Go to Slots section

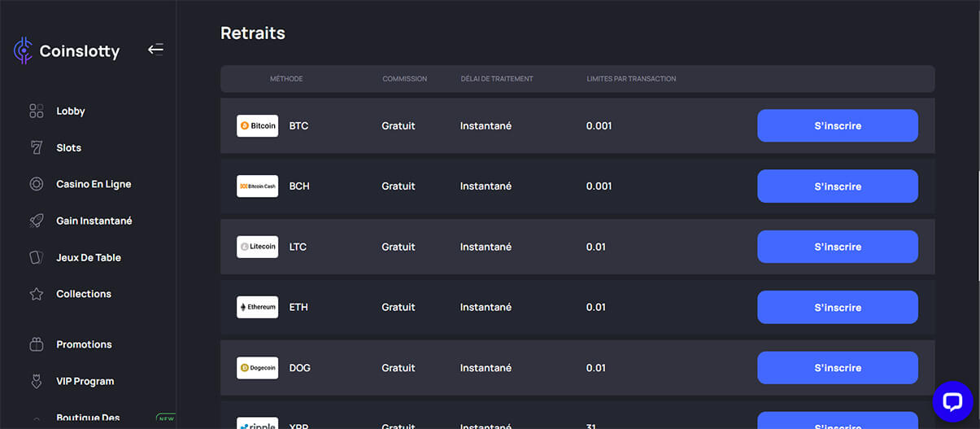tap(68, 147)
